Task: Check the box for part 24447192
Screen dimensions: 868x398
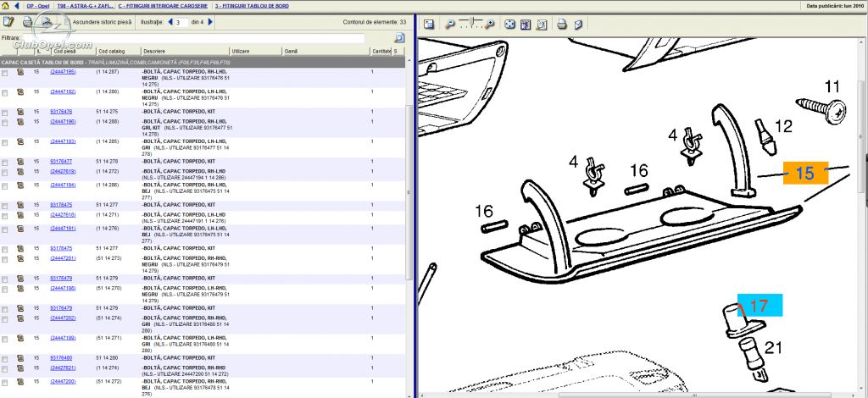Action: click(x=5, y=92)
